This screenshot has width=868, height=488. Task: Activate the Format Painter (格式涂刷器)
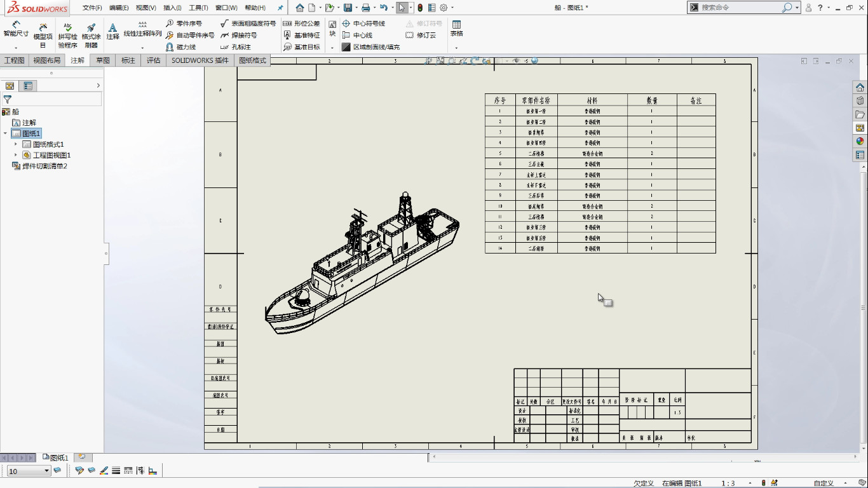point(91,36)
